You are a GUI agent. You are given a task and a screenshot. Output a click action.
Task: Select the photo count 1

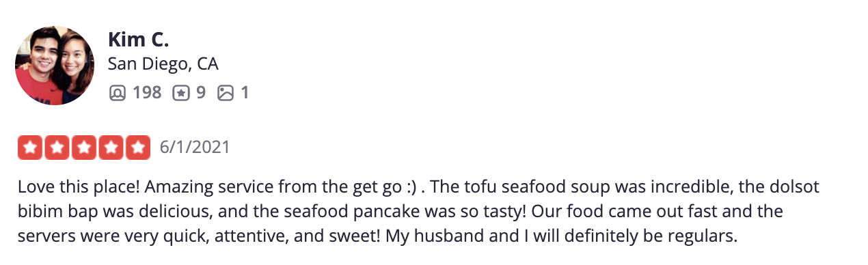click(245, 92)
